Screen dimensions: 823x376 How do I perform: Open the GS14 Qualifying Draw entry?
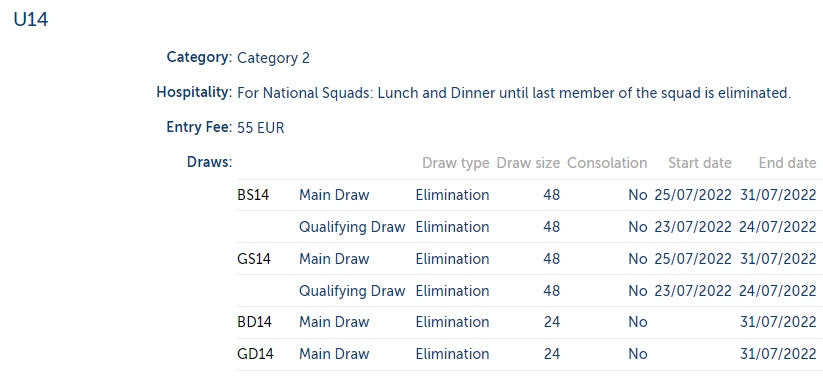coord(352,291)
